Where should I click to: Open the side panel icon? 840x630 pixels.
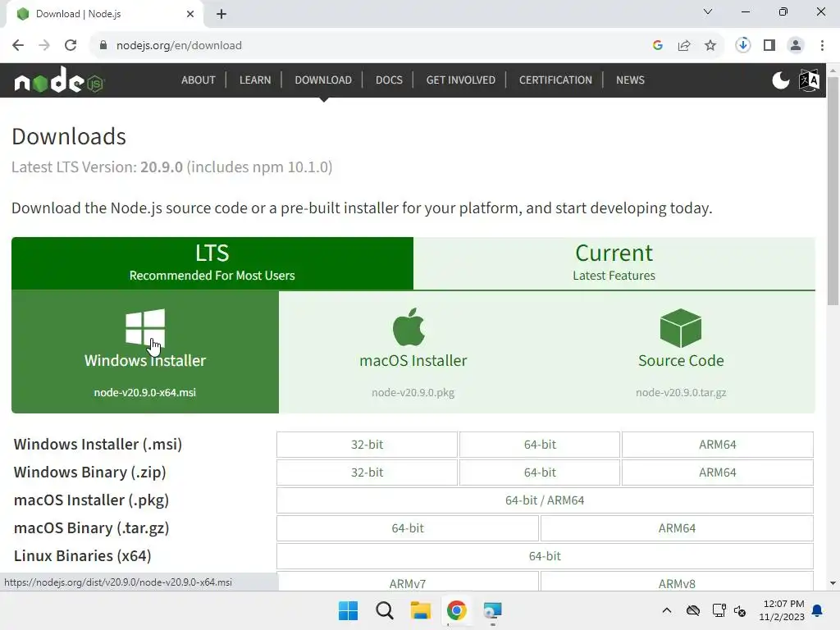point(769,46)
